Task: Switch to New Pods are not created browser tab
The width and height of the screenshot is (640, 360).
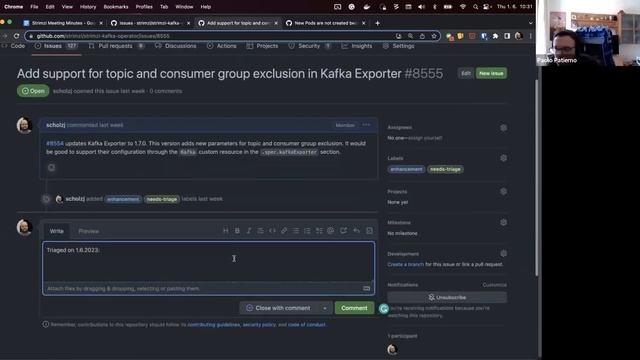Action: click(x=326, y=23)
